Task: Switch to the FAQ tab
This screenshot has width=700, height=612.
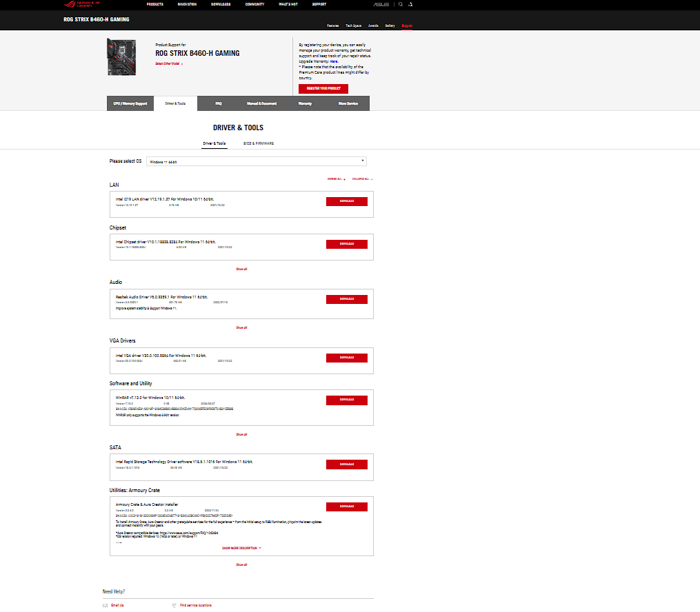Action: pos(219,103)
